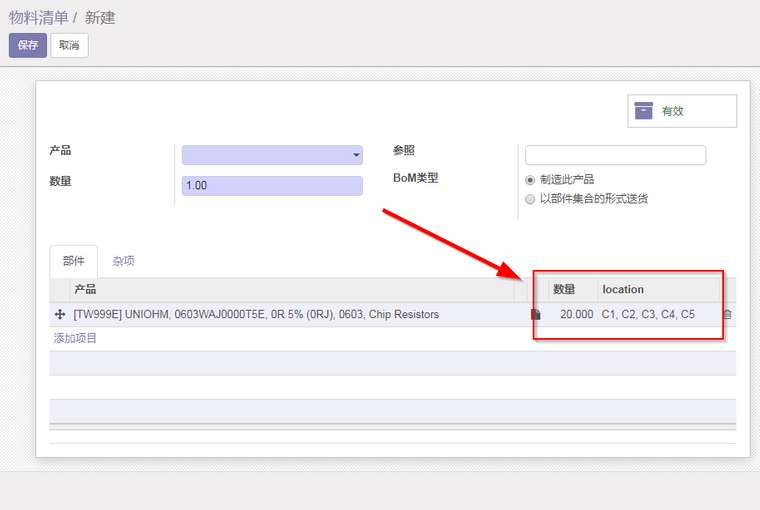Click the location column header
The height and width of the screenshot is (510, 760).
coord(623,290)
